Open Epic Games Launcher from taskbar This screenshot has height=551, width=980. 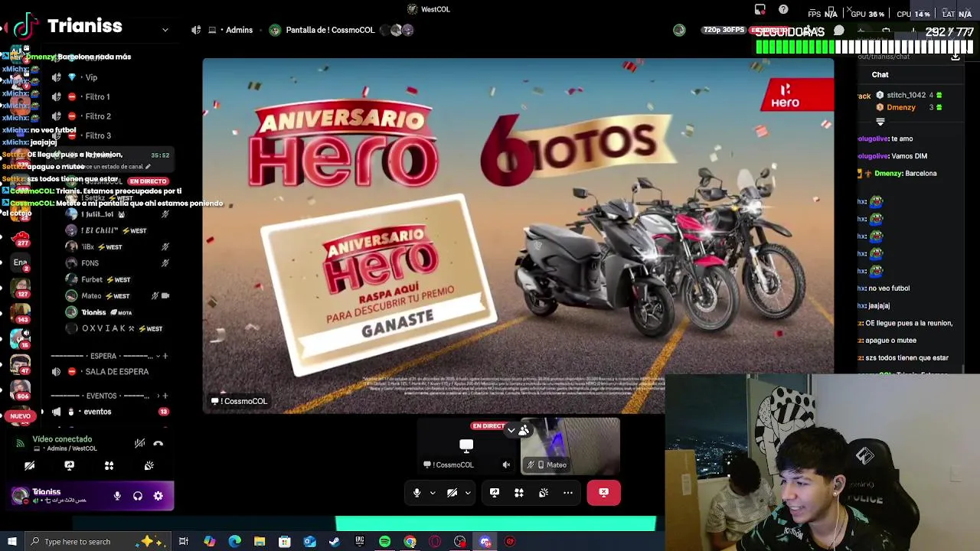click(x=360, y=542)
